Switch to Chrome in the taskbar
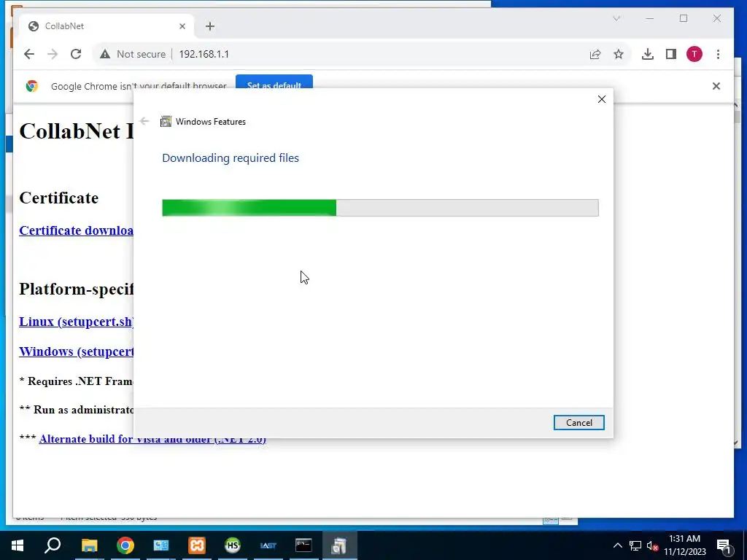This screenshot has width=747, height=560. tap(125, 545)
